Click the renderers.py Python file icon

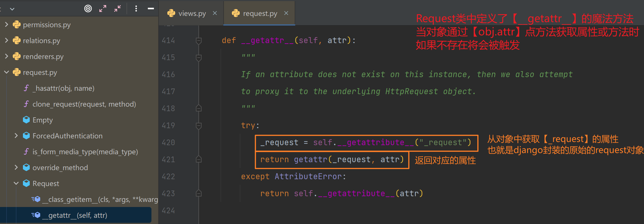tap(17, 56)
